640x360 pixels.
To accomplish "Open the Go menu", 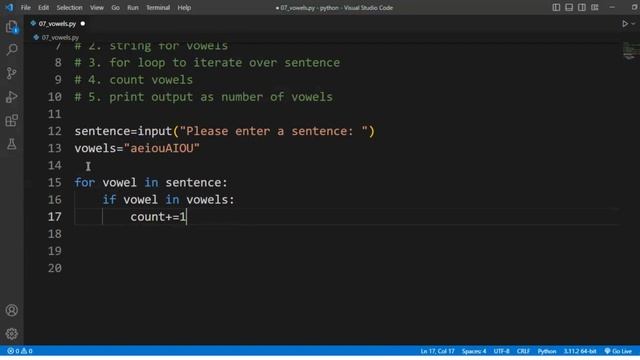I will tap(116, 7).
